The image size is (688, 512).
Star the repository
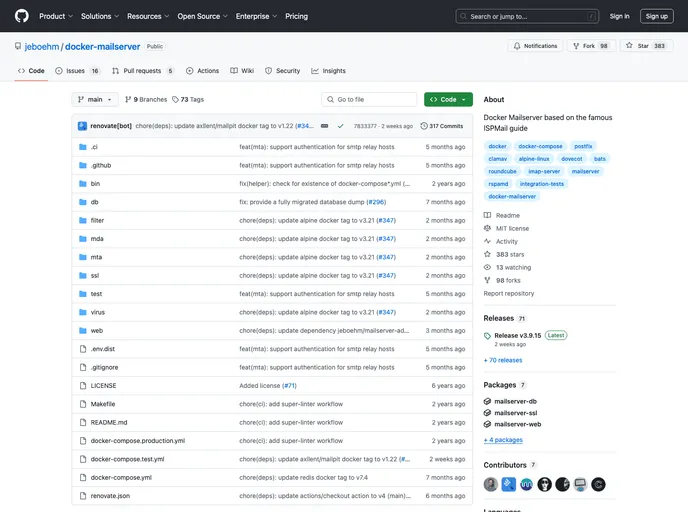coord(647,46)
